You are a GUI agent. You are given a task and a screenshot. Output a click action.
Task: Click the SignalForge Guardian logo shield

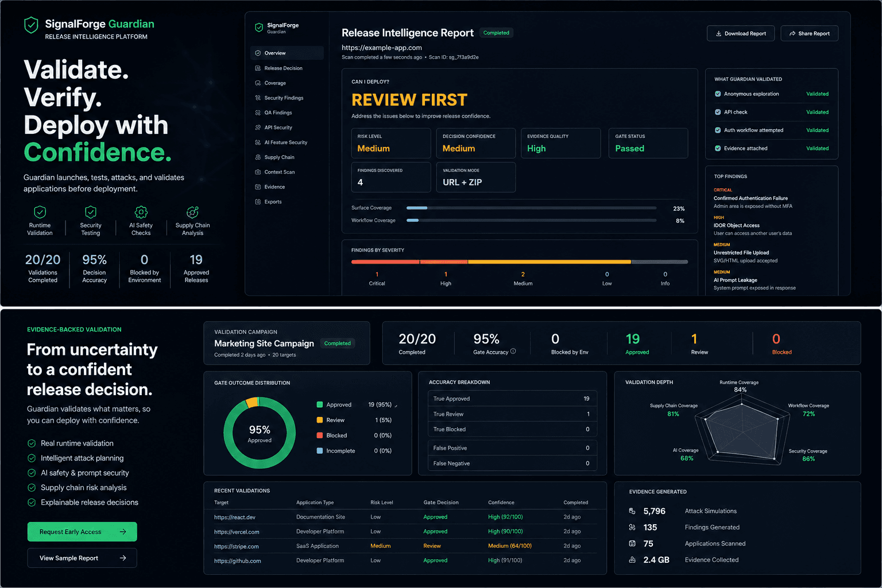[x=31, y=25]
